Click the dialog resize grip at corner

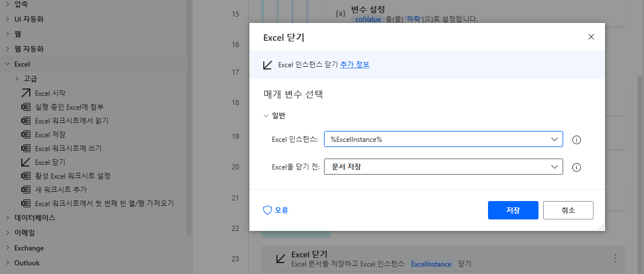[600, 227]
